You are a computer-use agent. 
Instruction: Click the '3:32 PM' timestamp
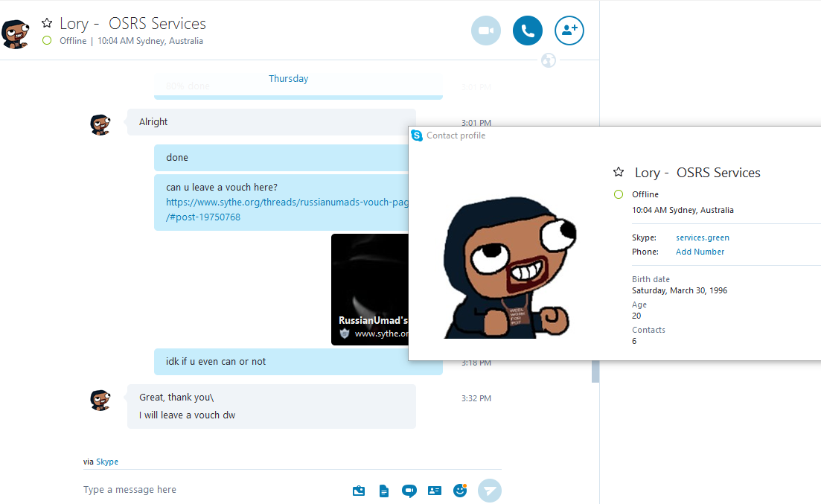tap(476, 398)
